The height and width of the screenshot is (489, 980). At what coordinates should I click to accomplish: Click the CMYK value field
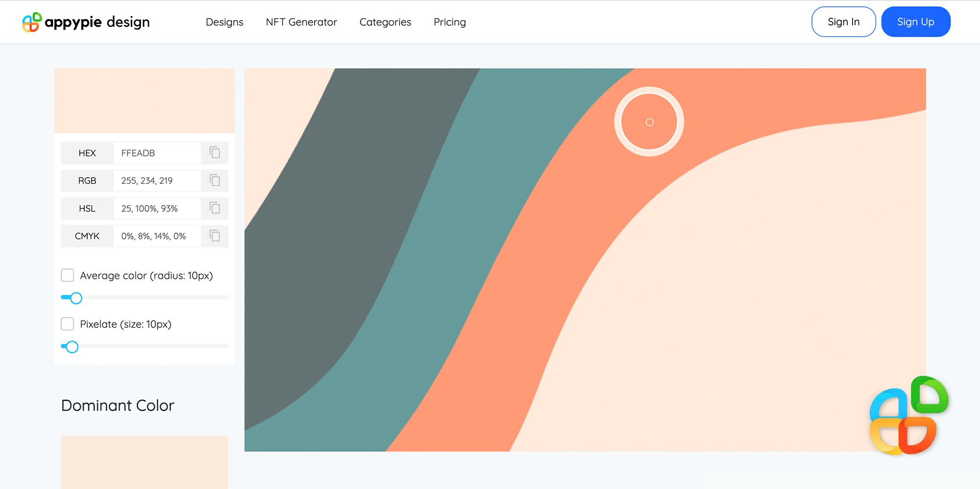tap(157, 236)
